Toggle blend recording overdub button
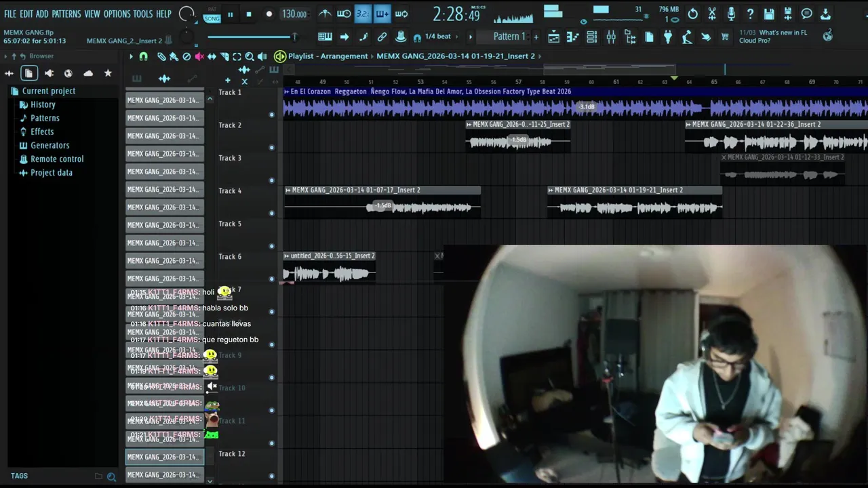868x488 pixels. pyautogui.click(x=381, y=14)
